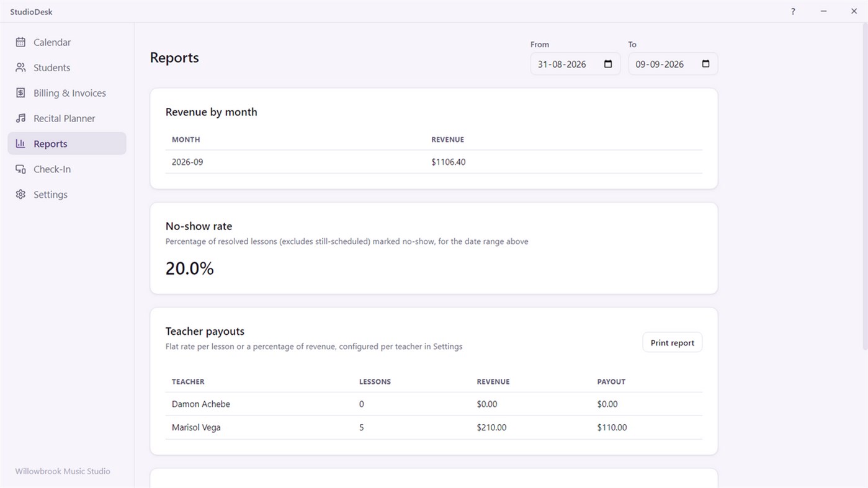Click the Revenue by month heading
This screenshot has width=868, height=488.
pos(211,112)
